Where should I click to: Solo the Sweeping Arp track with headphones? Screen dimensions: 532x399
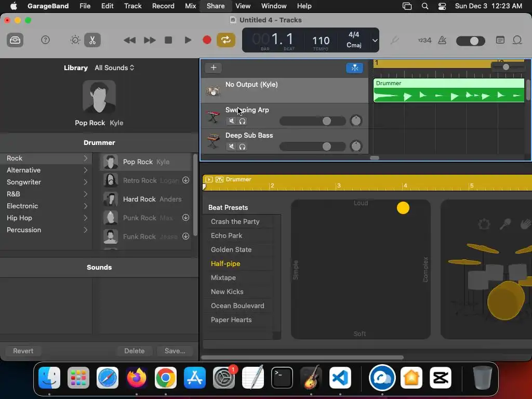tap(242, 121)
